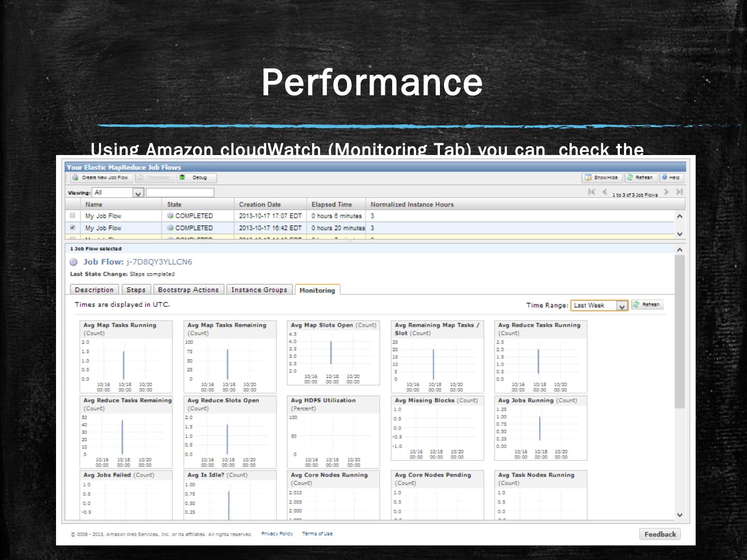The image size is (747, 560).
Task: Check the first My Job Flow checkbox
Action: click(x=73, y=216)
